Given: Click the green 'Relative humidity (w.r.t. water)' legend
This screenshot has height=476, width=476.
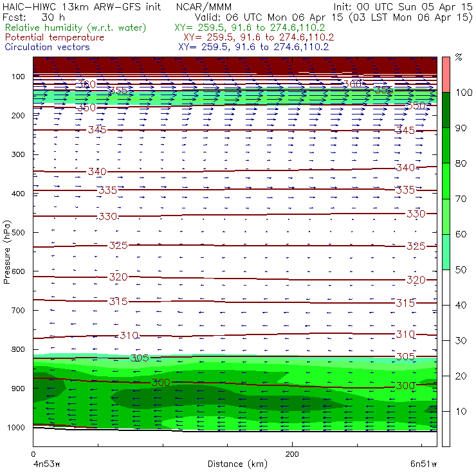Looking at the screenshot, I should pos(76,28).
